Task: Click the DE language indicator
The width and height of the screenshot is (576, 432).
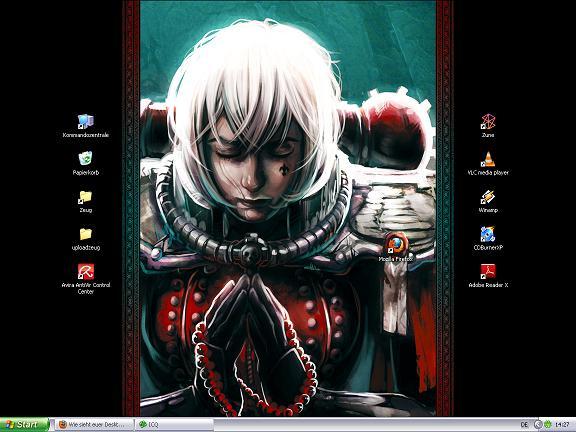Action: coord(524,425)
